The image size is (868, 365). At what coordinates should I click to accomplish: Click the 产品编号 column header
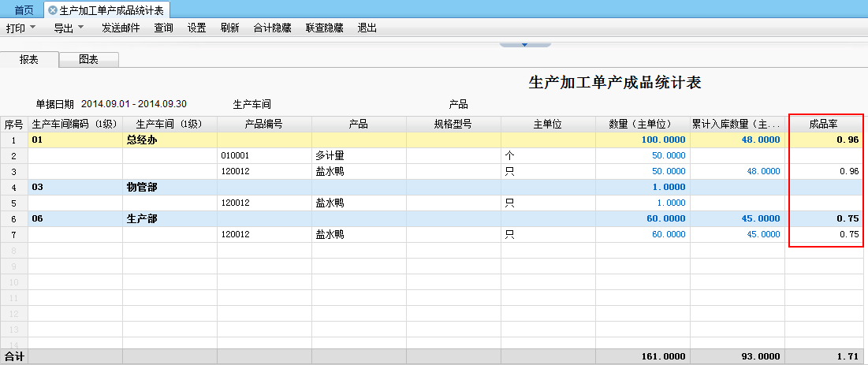click(x=264, y=124)
